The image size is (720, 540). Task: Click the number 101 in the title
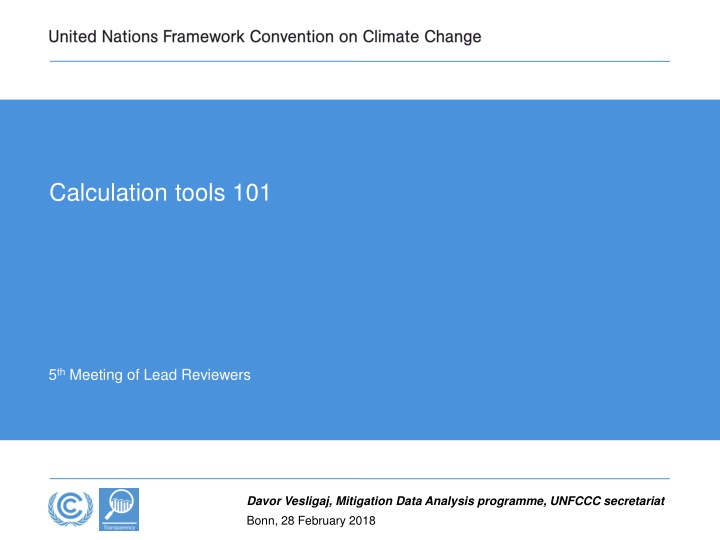(x=252, y=192)
